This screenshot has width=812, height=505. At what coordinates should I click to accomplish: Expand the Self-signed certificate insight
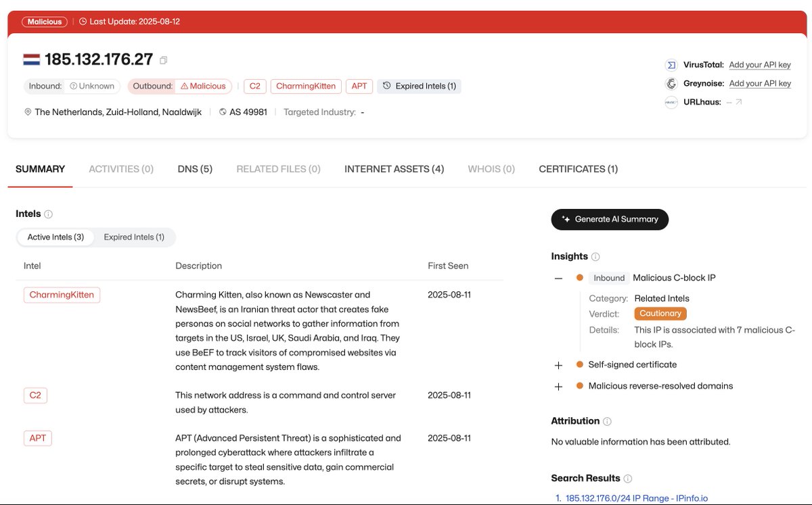tap(558, 365)
